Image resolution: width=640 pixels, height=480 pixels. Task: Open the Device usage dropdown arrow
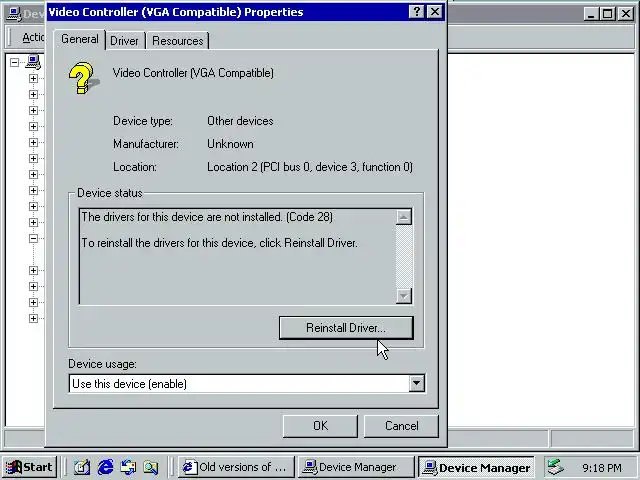click(x=416, y=383)
